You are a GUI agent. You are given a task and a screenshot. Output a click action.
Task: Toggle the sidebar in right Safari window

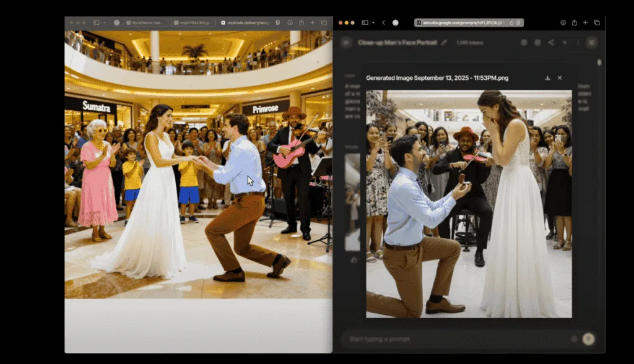(x=365, y=22)
